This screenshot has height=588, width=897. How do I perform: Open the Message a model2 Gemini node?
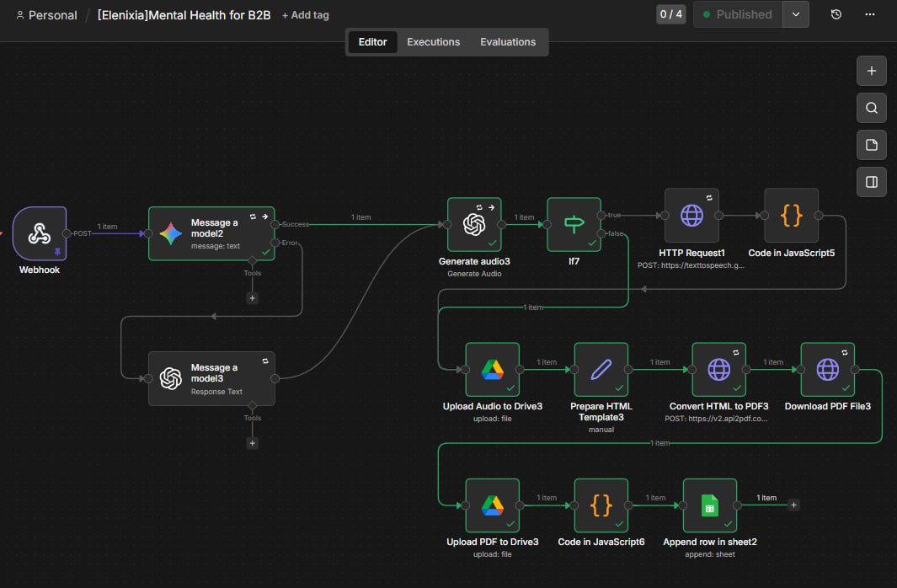[211, 233]
